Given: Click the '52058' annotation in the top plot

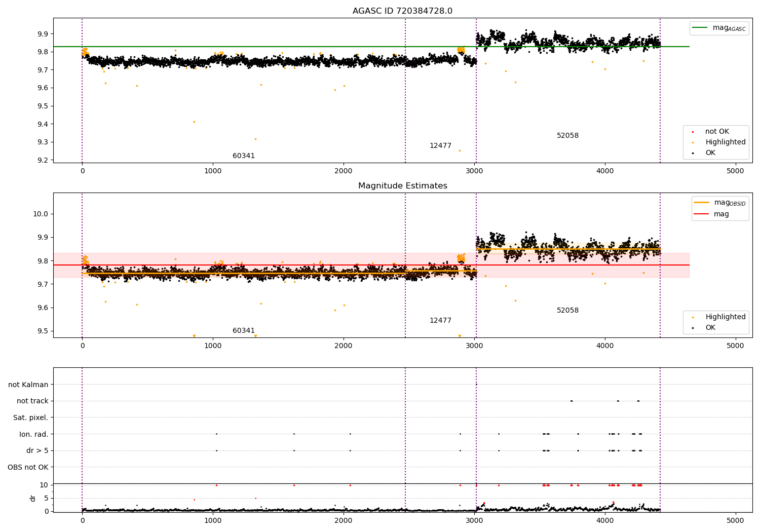Looking at the screenshot, I should (x=567, y=136).
